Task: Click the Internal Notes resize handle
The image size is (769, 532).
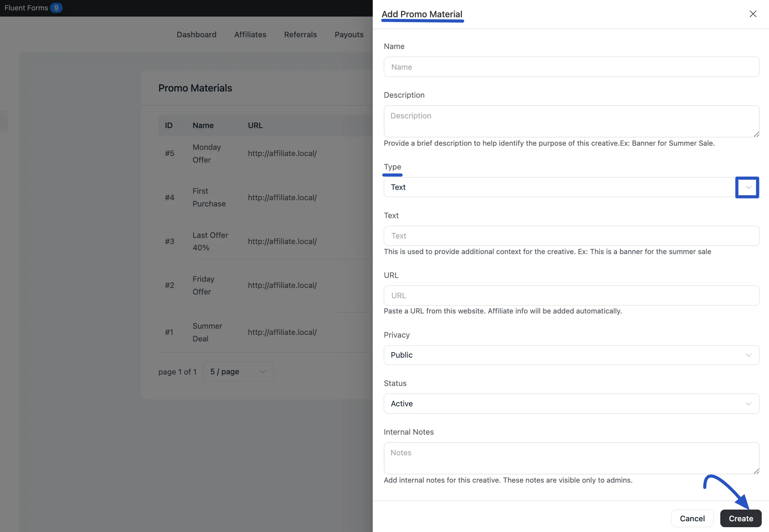Action: (x=756, y=471)
